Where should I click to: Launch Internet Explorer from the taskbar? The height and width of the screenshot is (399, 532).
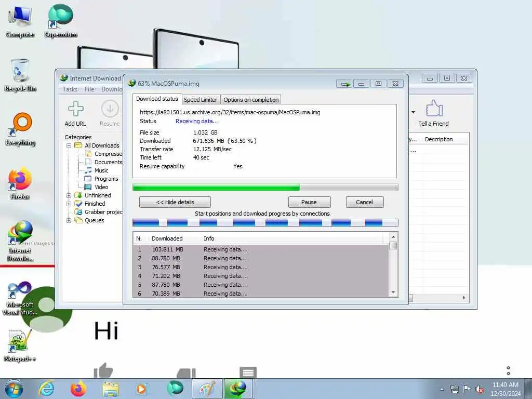(x=46, y=389)
